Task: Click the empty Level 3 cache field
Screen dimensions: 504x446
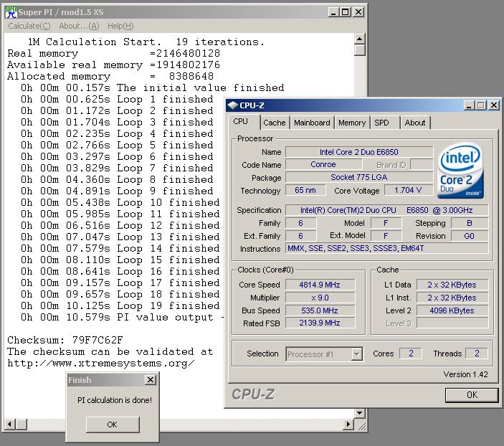Action: (452, 323)
